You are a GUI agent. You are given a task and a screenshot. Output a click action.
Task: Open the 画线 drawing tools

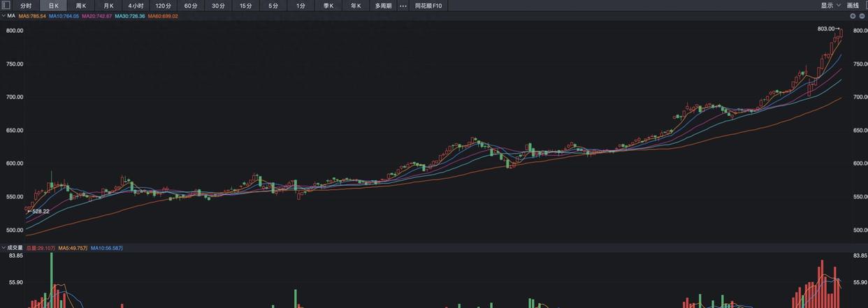(x=853, y=6)
